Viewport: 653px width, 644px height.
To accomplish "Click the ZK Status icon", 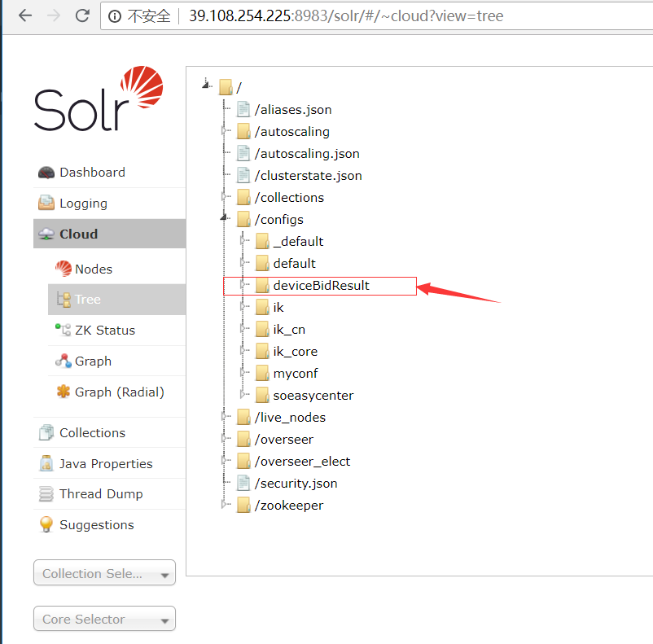I will pos(64,330).
